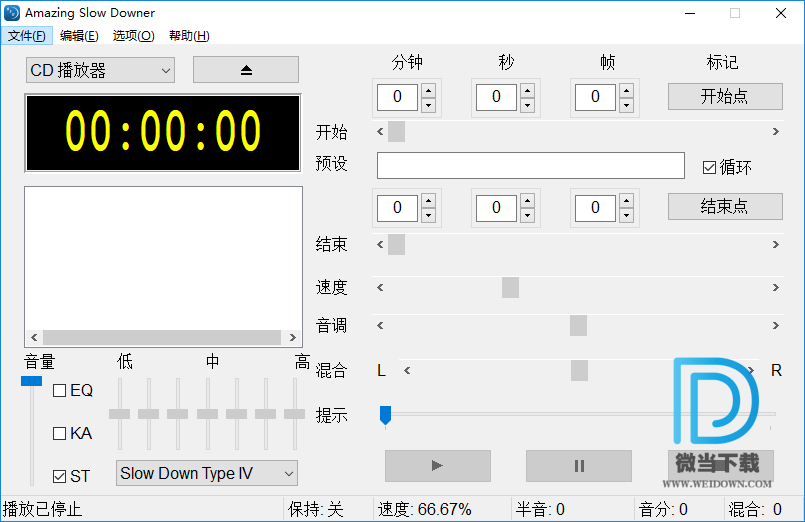The image size is (805, 522).
Task: Click the pause button
Action: click(x=579, y=466)
